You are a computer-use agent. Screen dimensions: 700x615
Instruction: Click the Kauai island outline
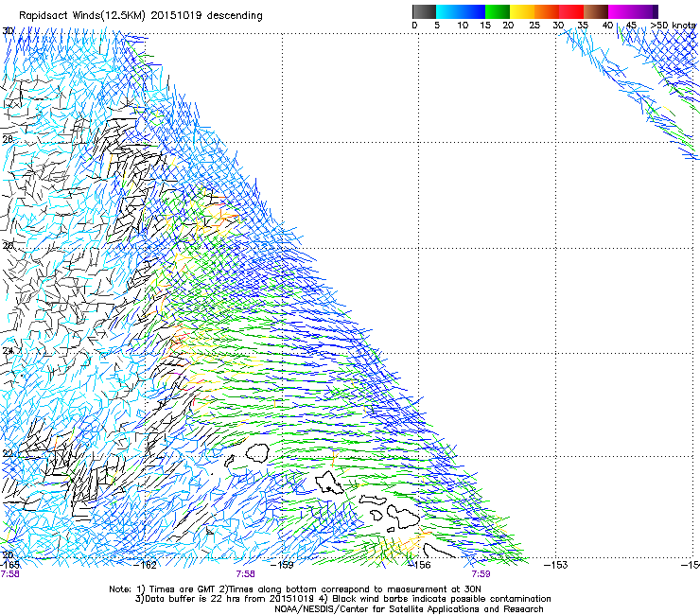click(256, 453)
